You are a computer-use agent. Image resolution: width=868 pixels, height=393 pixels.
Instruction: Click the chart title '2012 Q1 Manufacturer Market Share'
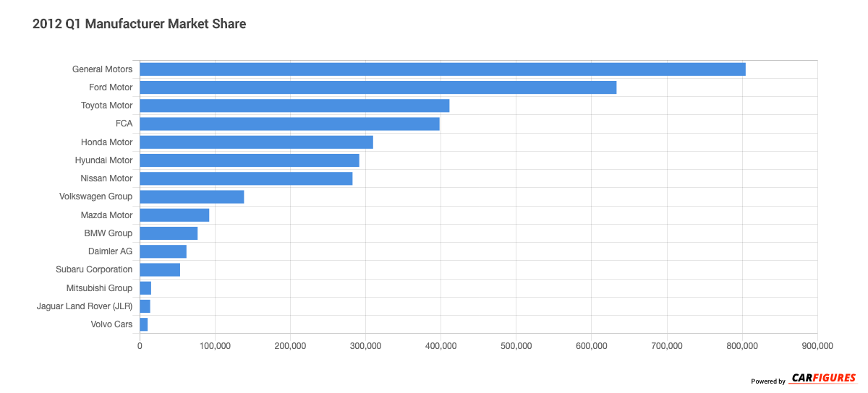140,24
